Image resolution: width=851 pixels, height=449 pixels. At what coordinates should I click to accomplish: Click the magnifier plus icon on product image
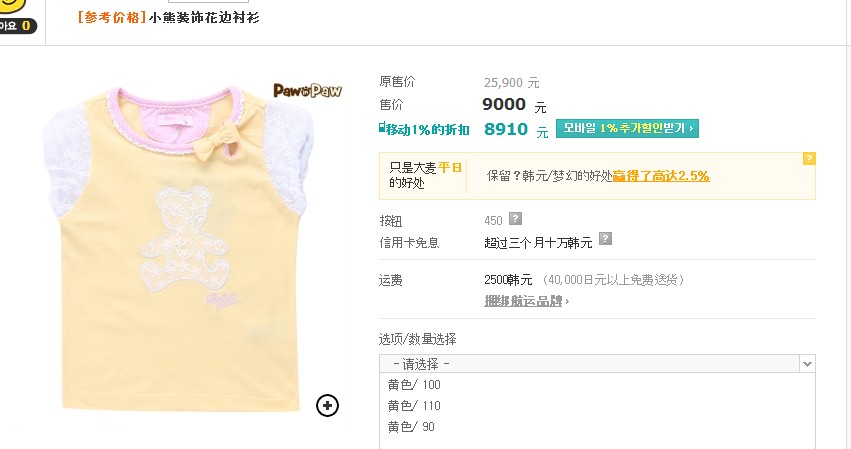pyautogui.click(x=327, y=406)
